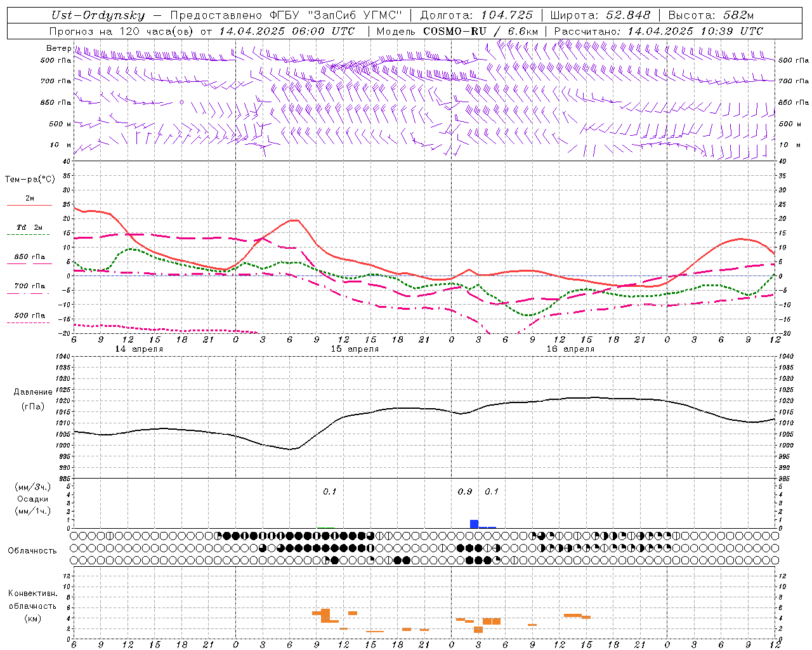The height and width of the screenshot is (650, 812).
Task: Click the 500 гПа dotted temperature legend entry
Action: (29, 315)
